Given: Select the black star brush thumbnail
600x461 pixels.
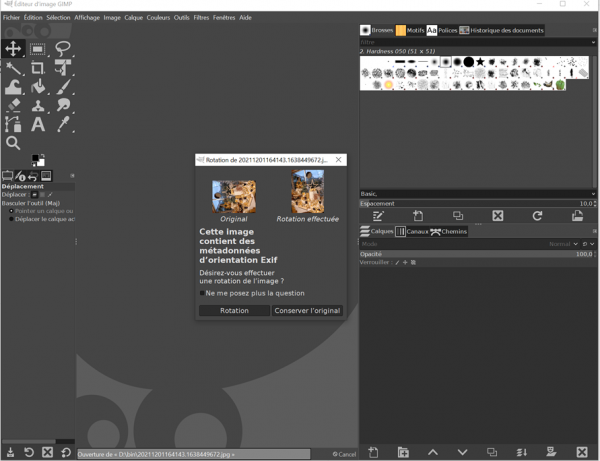Looking at the screenshot, I should pos(480,62).
